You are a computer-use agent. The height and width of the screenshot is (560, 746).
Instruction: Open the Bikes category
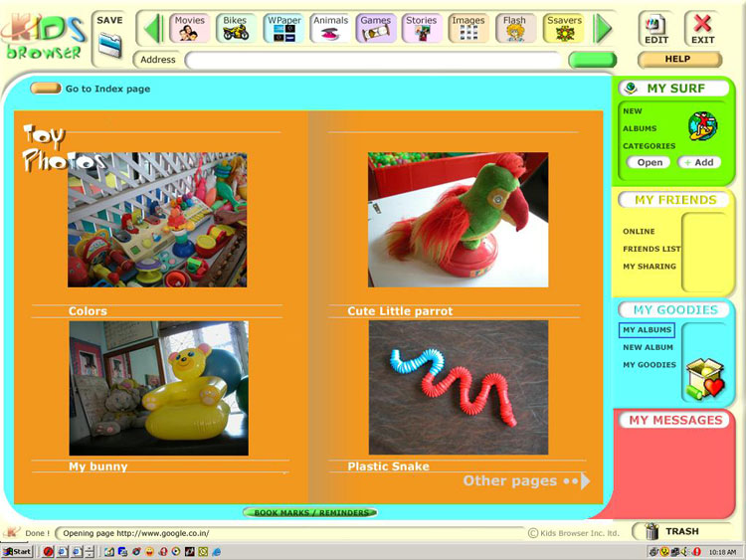coord(236,28)
